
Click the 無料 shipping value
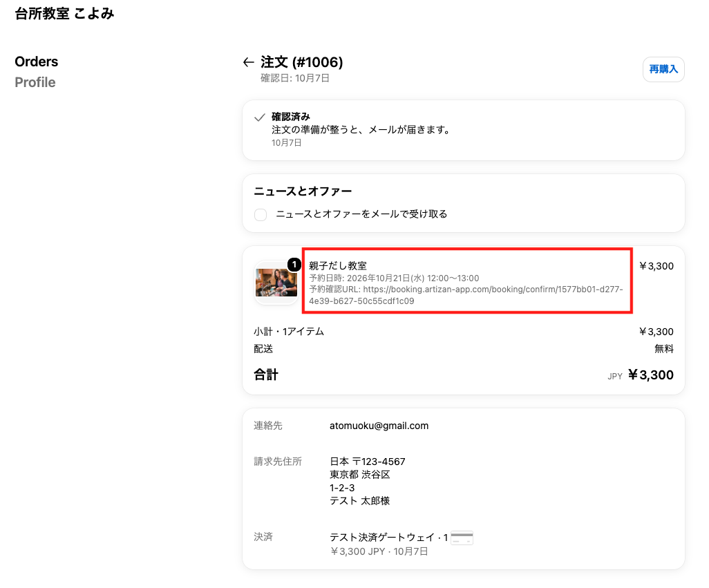point(664,349)
